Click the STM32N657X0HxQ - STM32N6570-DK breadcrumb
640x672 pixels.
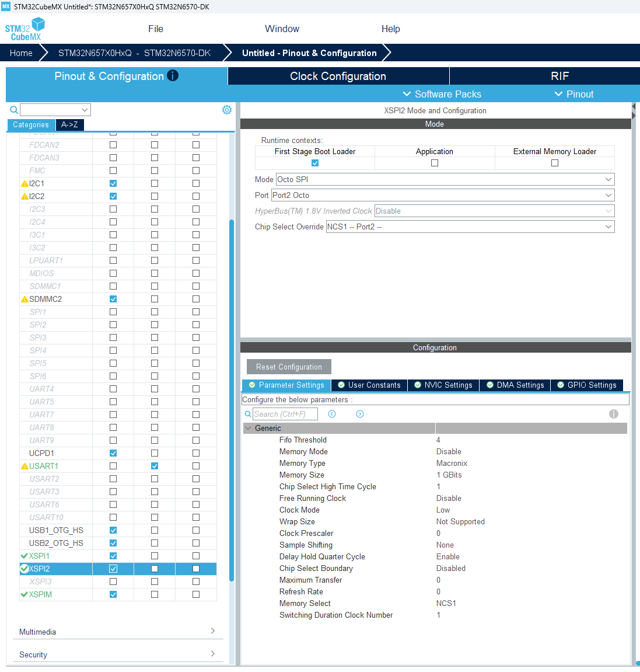pos(135,53)
